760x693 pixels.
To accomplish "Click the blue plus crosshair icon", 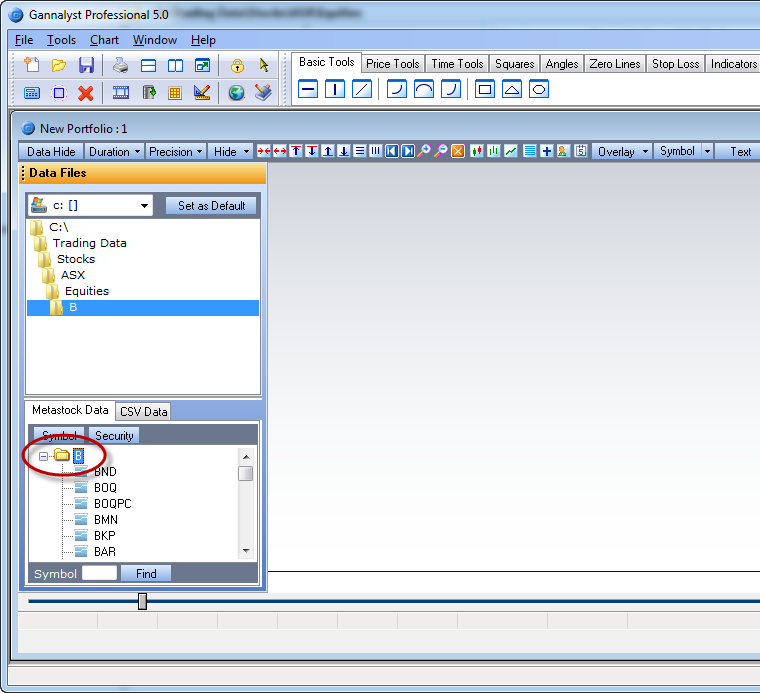I will (547, 151).
